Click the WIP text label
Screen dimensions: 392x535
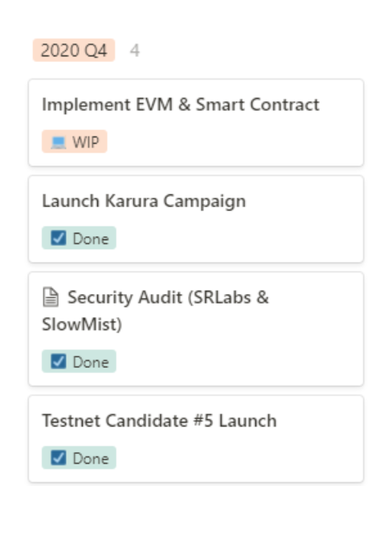point(86,142)
